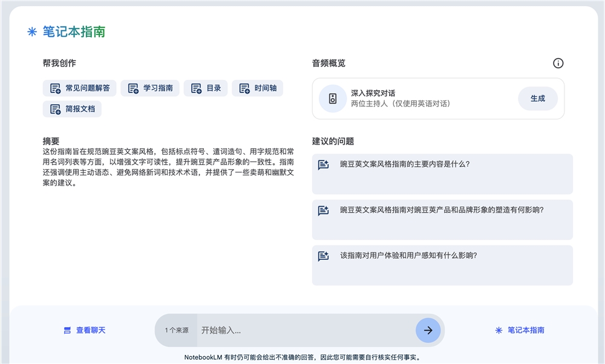Click the note icon in 时间轴 chip
This screenshot has width=605, height=364.
click(x=244, y=88)
